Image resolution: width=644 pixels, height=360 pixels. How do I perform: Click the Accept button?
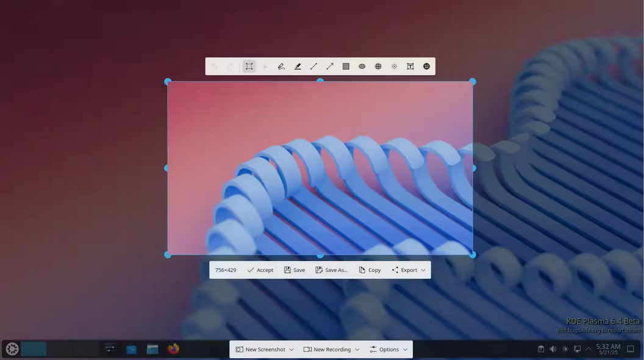click(260, 270)
